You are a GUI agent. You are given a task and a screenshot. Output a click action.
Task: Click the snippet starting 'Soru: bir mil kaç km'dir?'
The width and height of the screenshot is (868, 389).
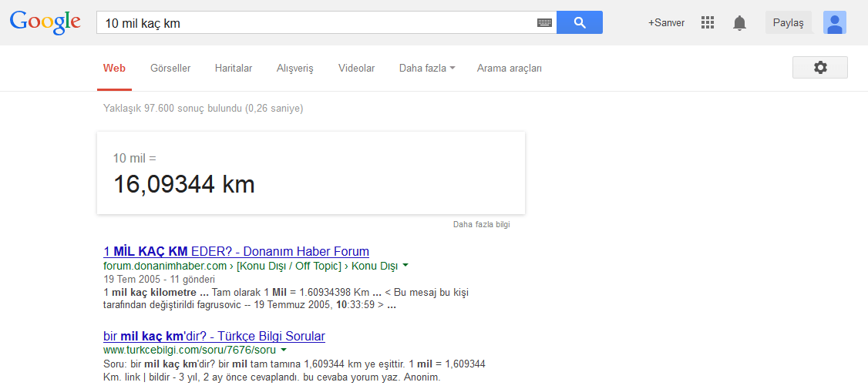pos(294,371)
